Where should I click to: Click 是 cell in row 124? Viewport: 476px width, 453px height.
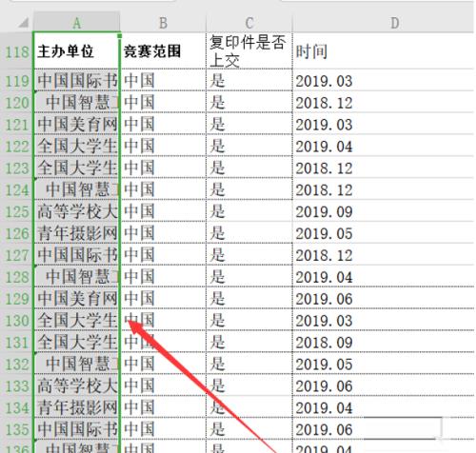pos(249,189)
